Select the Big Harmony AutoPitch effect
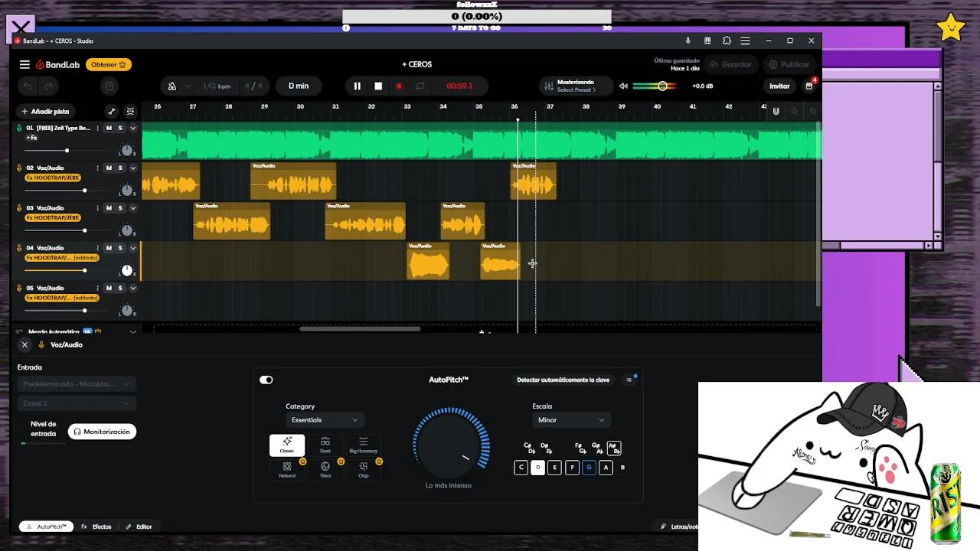 pyautogui.click(x=364, y=445)
